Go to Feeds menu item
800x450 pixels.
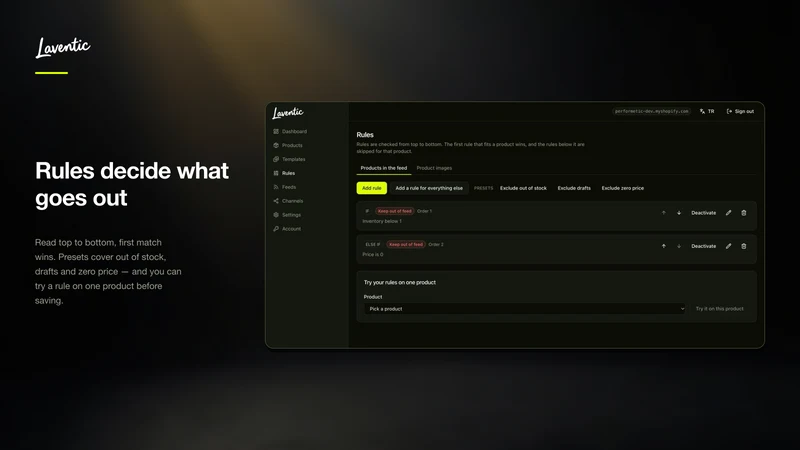tap(289, 187)
